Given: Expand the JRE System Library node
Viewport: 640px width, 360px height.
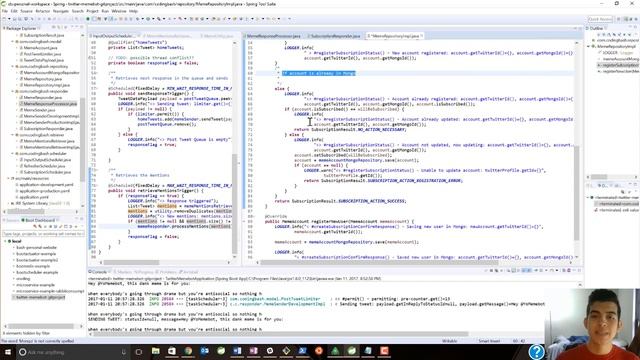Looking at the screenshot, I should coord(8,203).
